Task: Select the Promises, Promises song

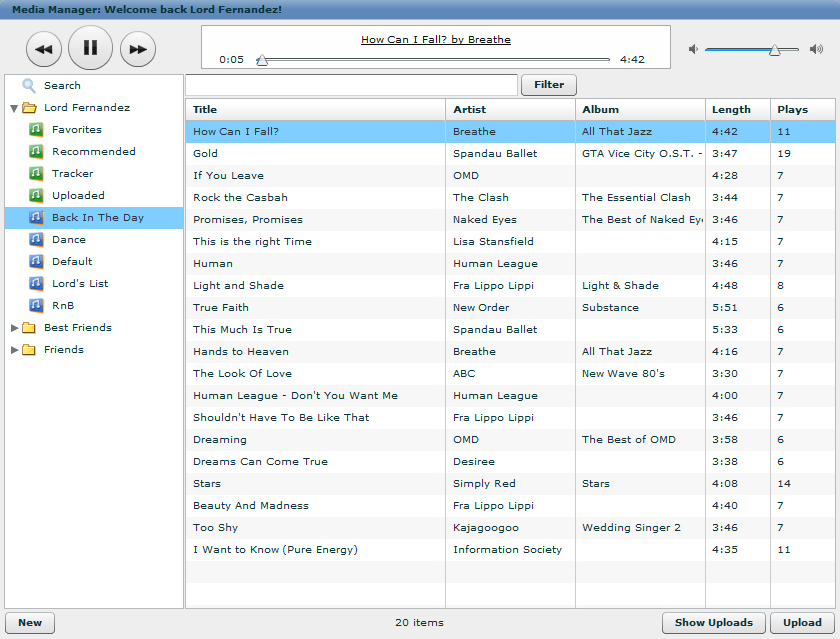Action: click(x=248, y=220)
